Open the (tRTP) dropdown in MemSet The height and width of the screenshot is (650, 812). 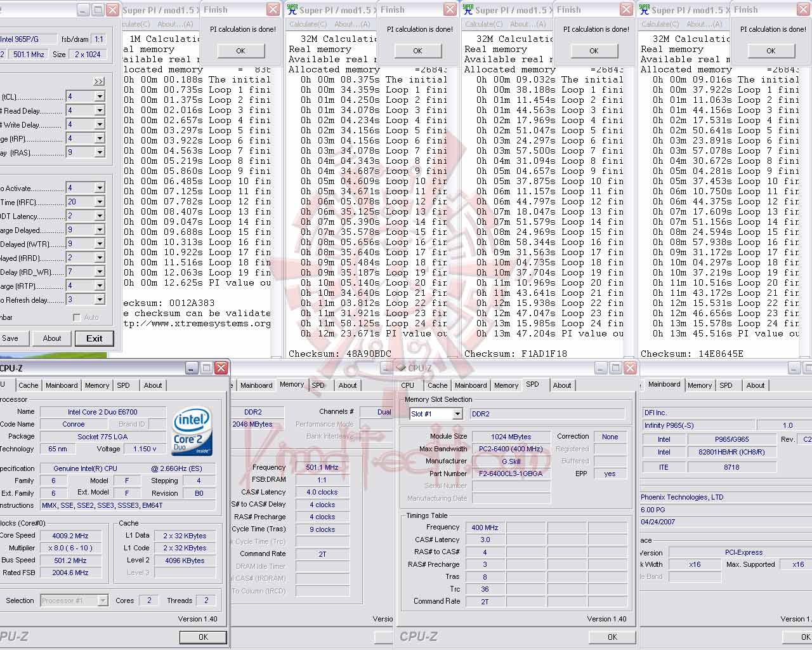(100, 286)
